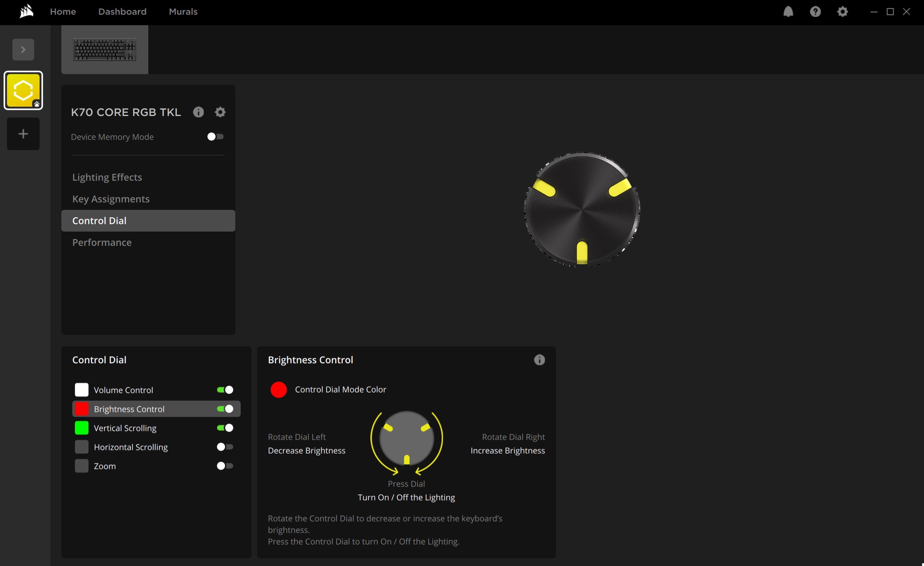Open the notifications bell
Screen dimensions: 924x566
tap(788, 12)
